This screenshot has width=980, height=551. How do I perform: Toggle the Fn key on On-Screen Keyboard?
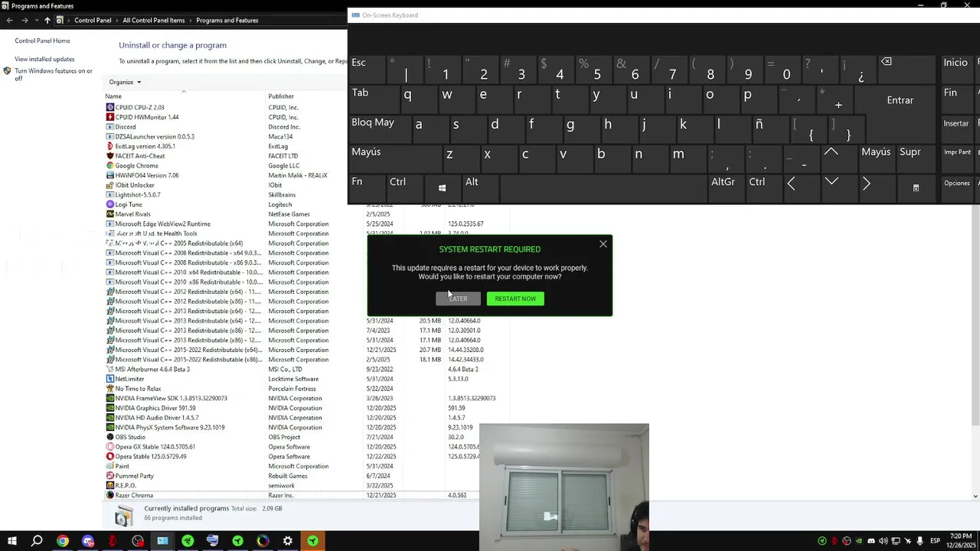coord(366,188)
